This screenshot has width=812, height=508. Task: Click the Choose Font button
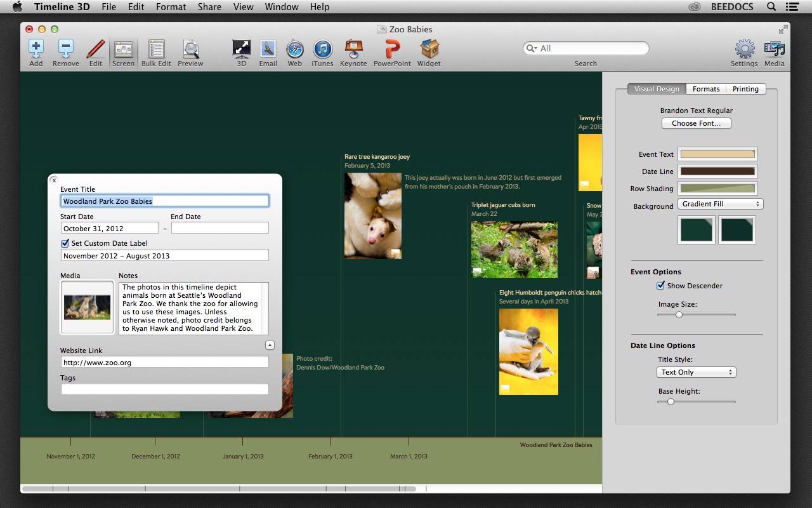click(696, 123)
